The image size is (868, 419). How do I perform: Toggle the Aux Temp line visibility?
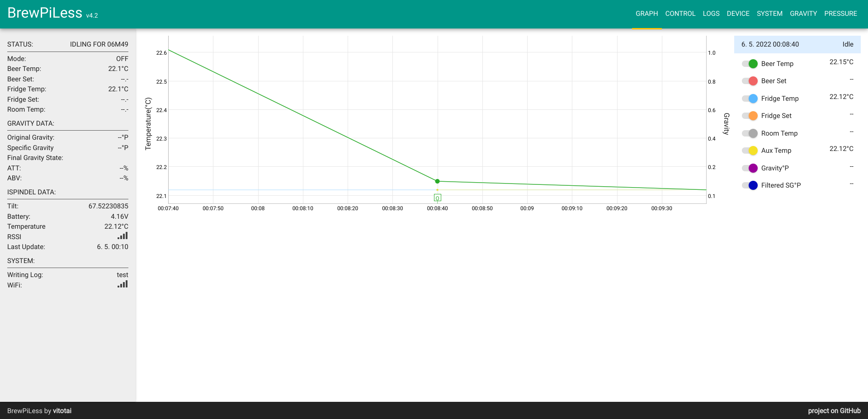750,151
